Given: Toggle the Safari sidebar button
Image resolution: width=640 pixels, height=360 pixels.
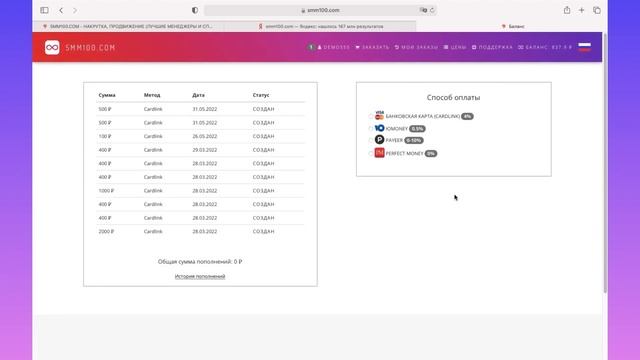Looking at the screenshot, I should pos(44,10).
